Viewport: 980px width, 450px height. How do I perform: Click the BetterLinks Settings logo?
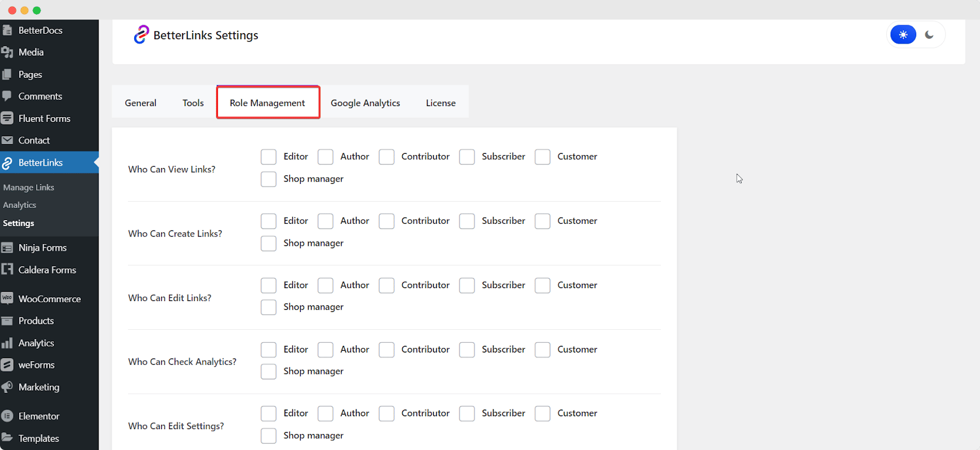(141, 34)
